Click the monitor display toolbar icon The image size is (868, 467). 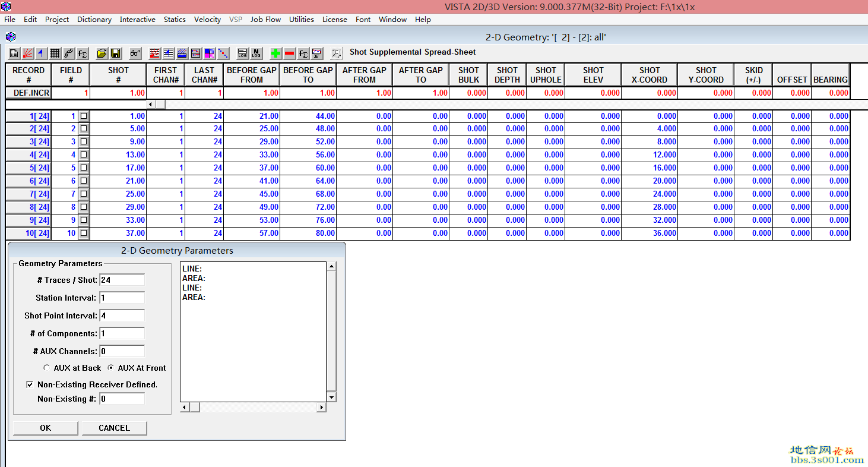317,53
